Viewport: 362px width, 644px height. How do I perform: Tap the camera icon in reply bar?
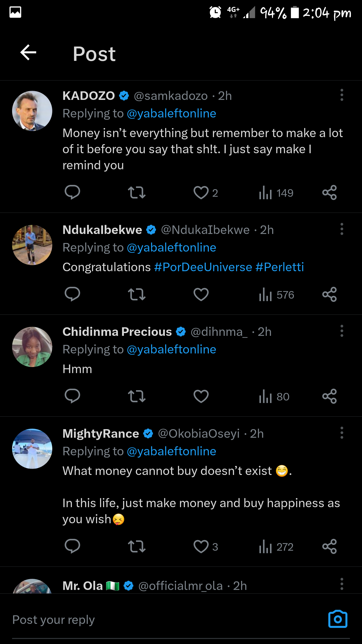click(338, 619)
